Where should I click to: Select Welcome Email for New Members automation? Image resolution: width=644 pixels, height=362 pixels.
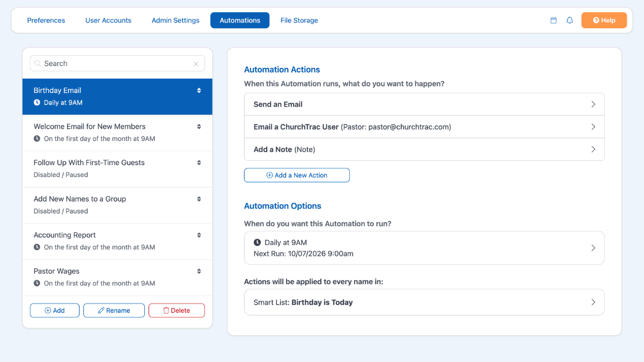(118, 132)
